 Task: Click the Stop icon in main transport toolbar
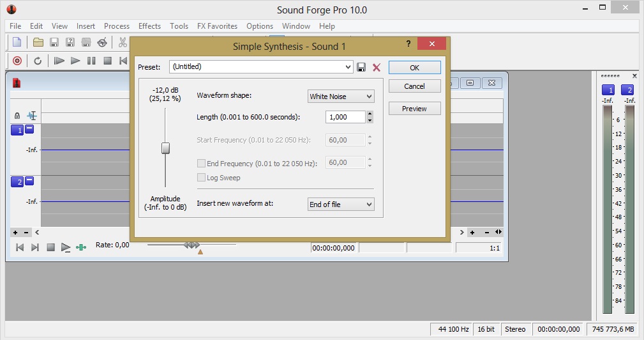click(x=108, y=61)
